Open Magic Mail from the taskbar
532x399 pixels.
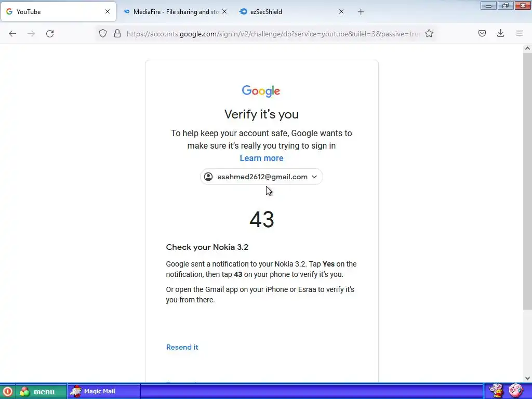point(104,391)
